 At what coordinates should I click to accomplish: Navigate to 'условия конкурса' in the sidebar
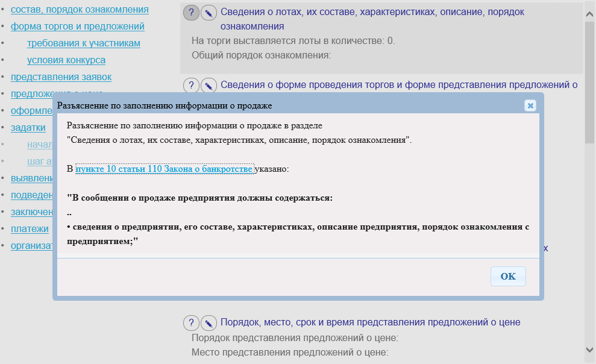66,60
